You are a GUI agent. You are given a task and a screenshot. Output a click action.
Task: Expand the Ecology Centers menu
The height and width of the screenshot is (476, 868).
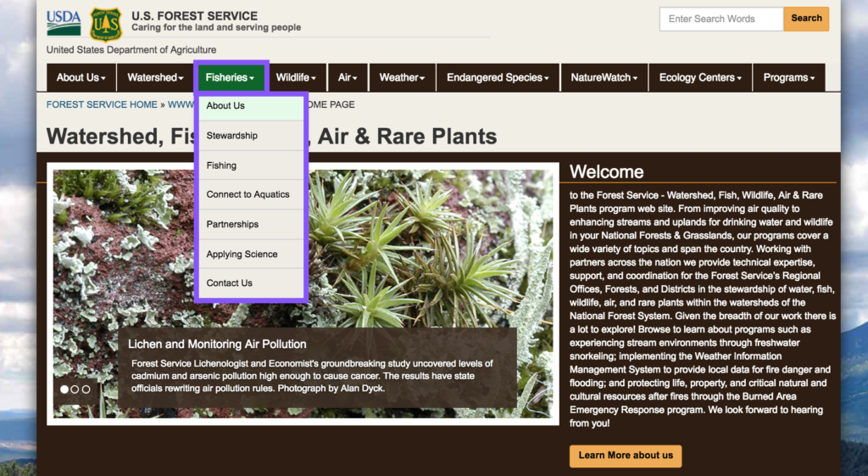[700, 77]
